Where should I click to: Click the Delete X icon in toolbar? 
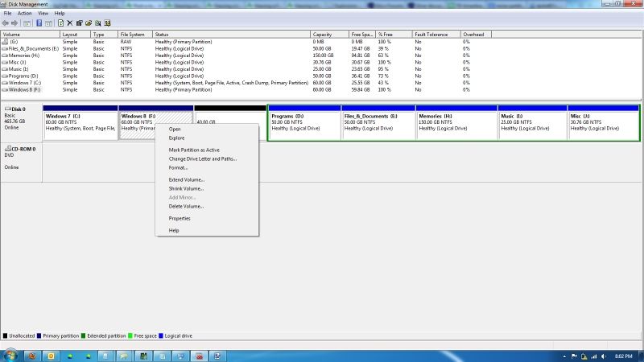point(70,23)
